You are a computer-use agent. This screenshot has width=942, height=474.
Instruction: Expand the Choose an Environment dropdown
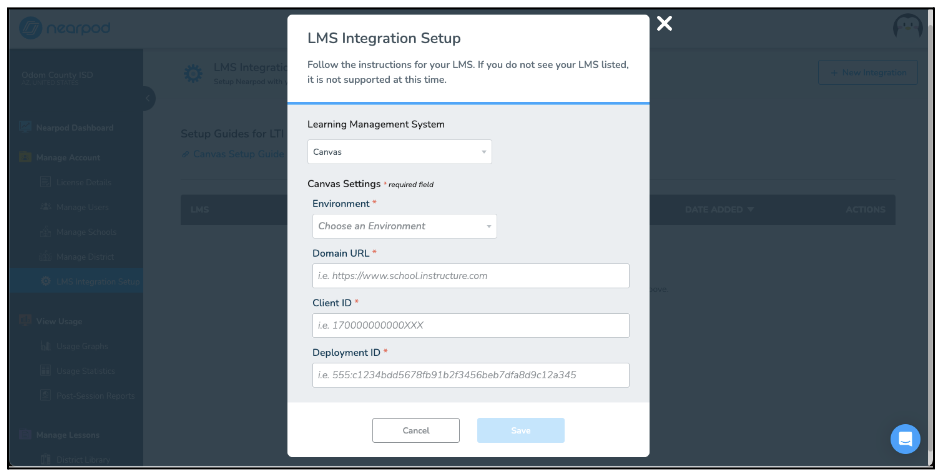(x=404, y=226)
